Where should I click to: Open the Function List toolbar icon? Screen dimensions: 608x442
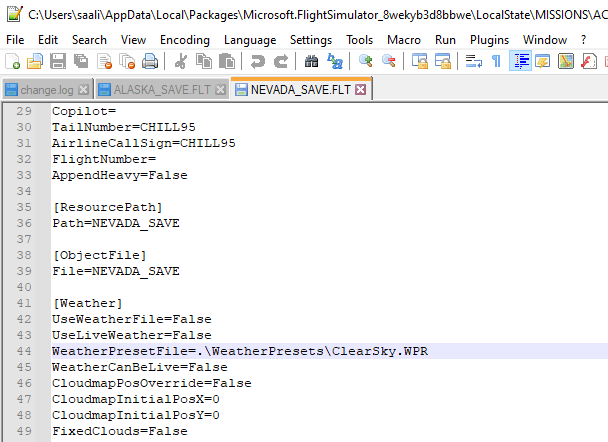(x=589, y=61)
